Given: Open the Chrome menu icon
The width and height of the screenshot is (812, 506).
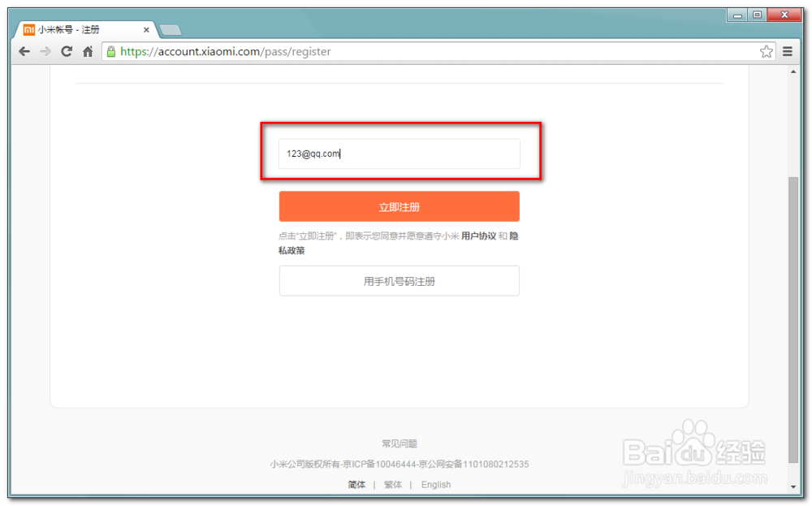Looking at the screenshot, I should (788, 50).
